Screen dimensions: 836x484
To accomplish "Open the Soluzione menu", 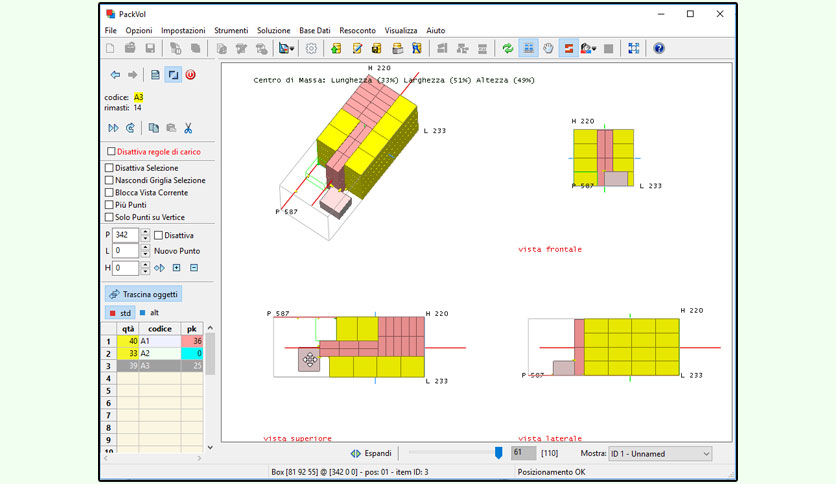I will [x=274, y=30].
